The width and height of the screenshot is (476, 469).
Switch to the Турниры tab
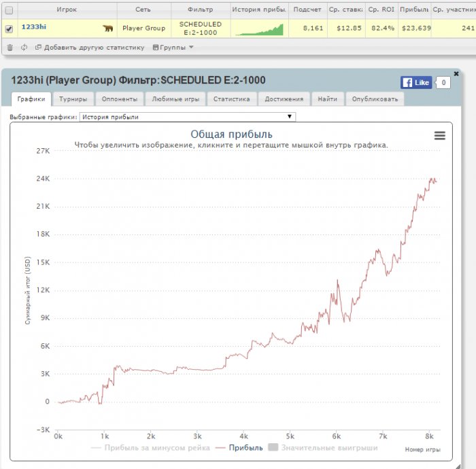pyautogui.click(x=73, y=99)
